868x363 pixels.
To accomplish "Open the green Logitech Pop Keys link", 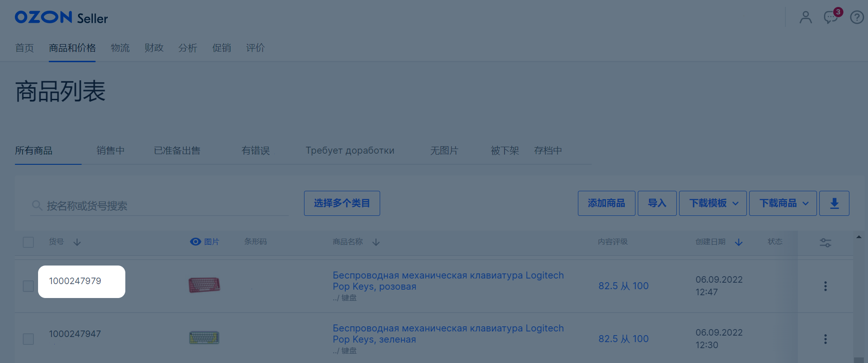I will point(448,334).
